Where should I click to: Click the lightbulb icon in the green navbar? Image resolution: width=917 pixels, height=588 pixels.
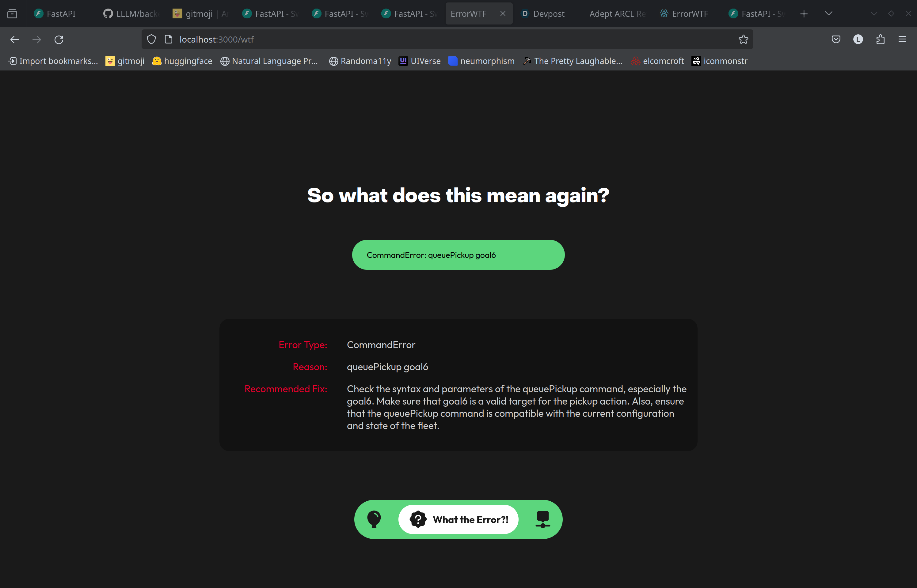pyautogui.click(x=374, y=519)
